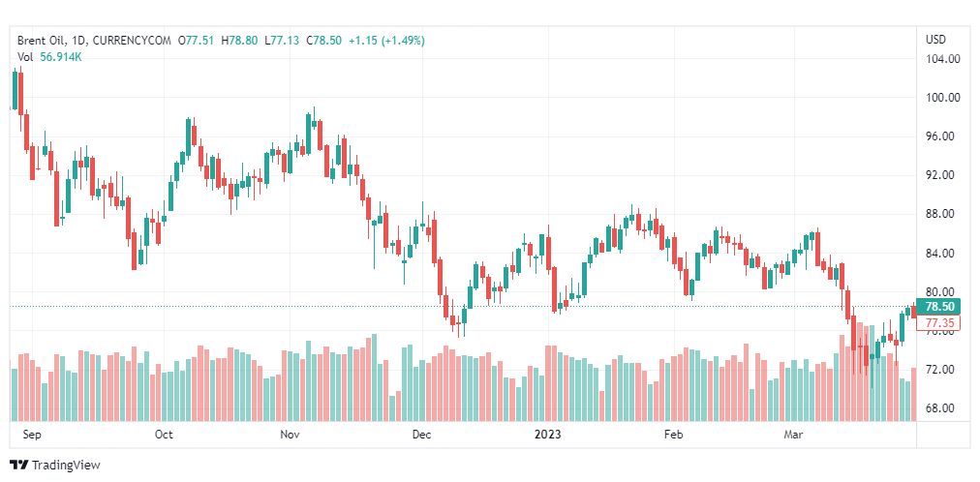The image size is (980, 482).
Task: Open the TradingView brand link text
Action: pyautogui.click(x=66, y=466)
